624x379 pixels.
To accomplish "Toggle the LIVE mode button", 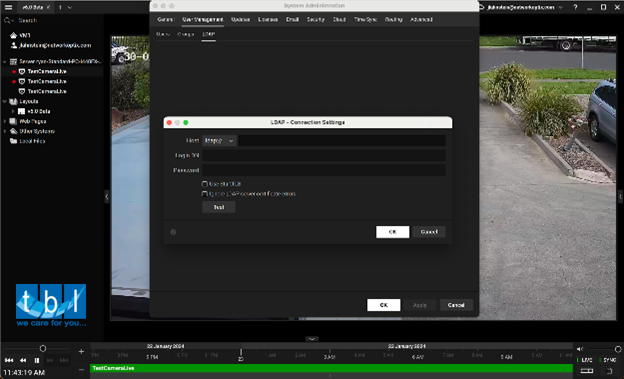I will click(586, 360).
